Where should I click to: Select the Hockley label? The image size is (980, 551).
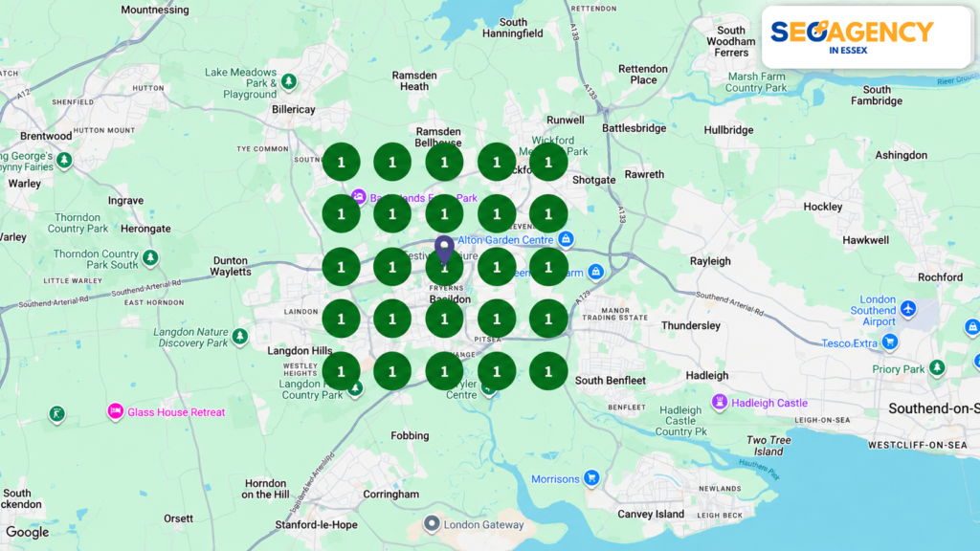point(822,207)
